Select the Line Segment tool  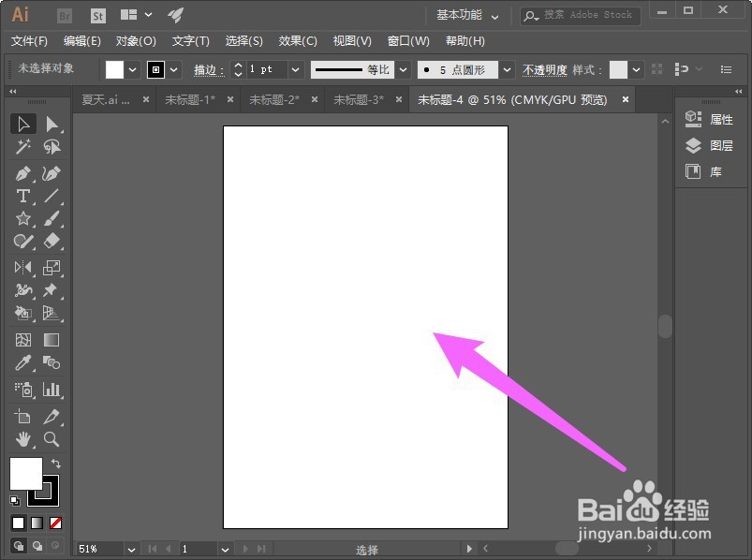point(52,196)
